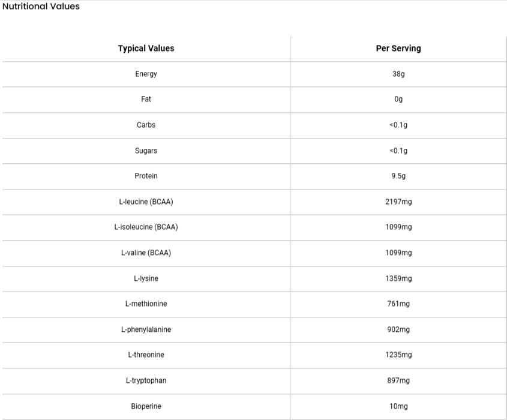This screenshot has height=420, width=507.
Task: Select the Per Serving column header
Action: [398, 49]
